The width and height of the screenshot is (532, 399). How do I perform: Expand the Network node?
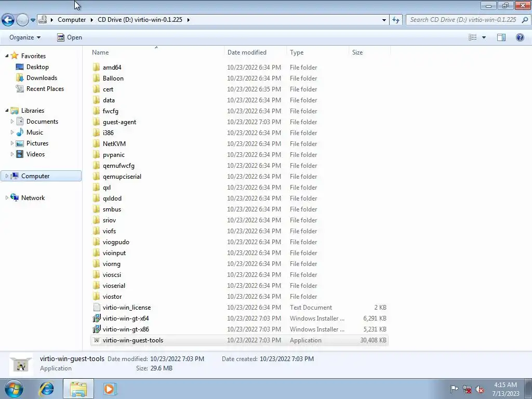[x=7, y=197]
